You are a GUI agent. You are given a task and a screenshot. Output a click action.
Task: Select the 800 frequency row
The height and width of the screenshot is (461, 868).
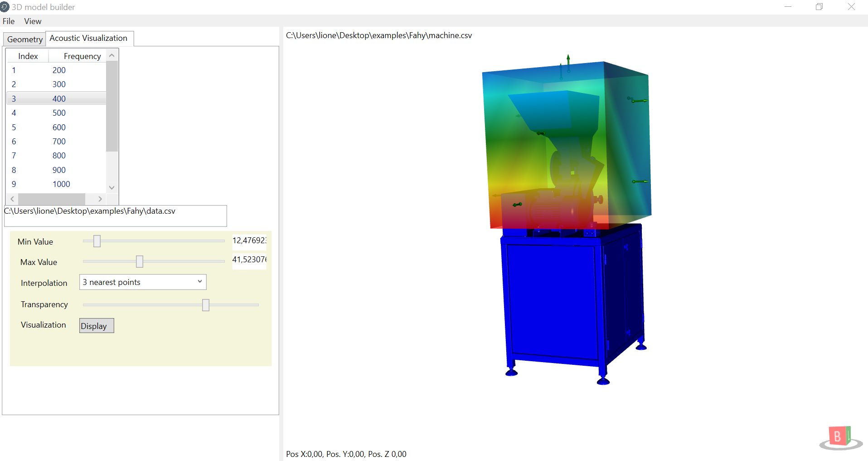tap(56, 156)
